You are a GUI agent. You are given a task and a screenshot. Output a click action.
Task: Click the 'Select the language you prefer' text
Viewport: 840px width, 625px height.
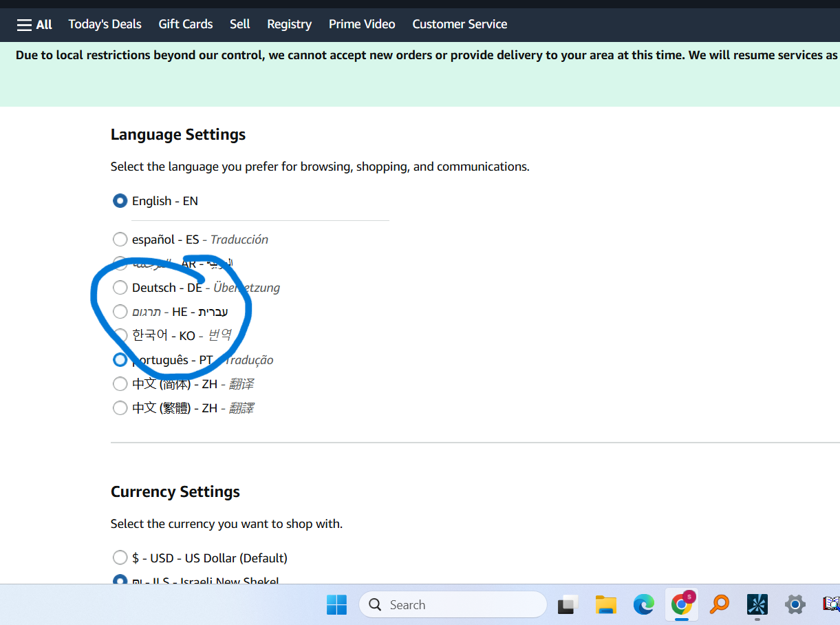[x=320, y=167]
